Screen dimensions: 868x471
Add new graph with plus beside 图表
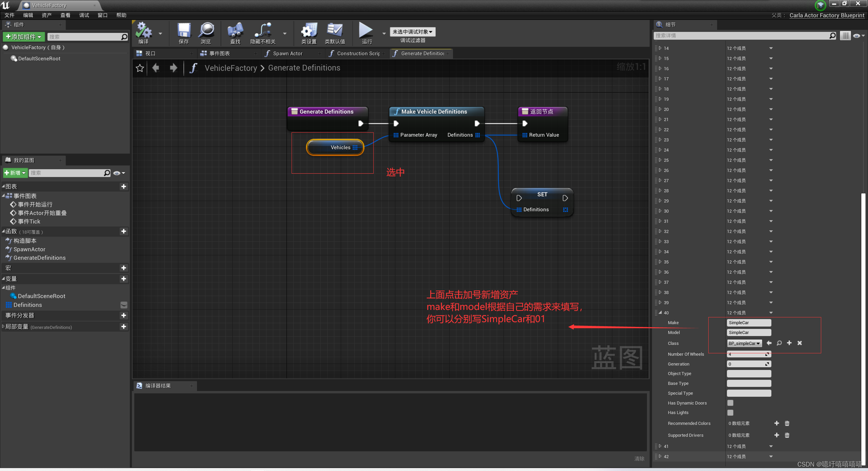click(x=124, y=187)
